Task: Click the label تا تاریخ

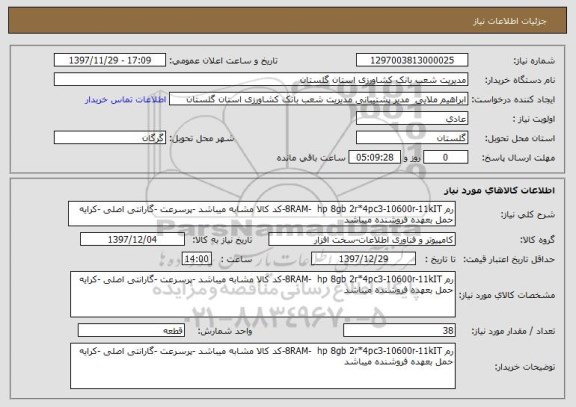Action: pos(440,259)
